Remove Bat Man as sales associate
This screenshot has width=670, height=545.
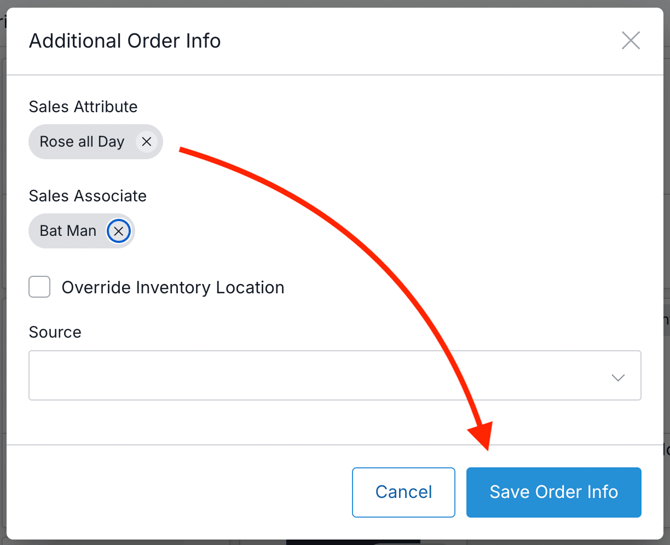click(119, 231)
